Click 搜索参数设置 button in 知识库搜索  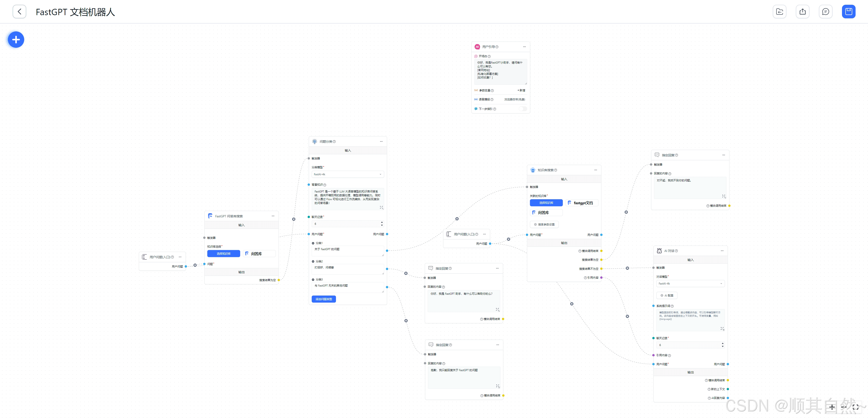(x=544, y=225)
